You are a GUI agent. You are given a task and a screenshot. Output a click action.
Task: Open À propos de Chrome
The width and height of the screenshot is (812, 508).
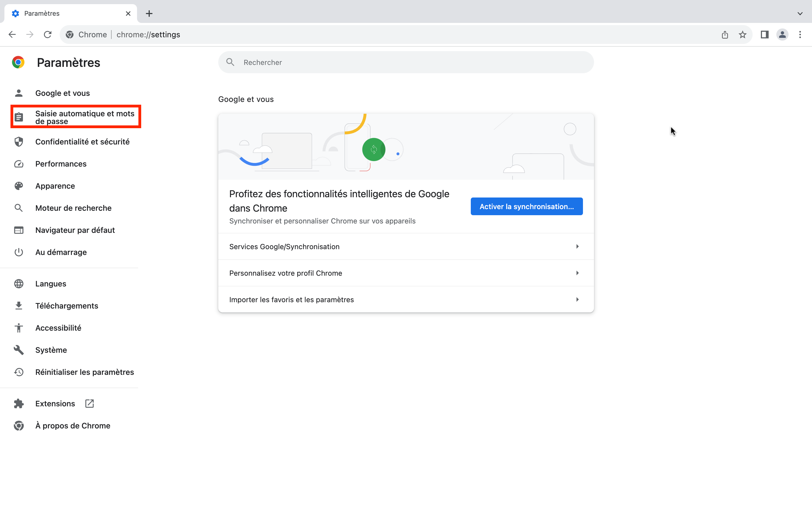click(x=73, y=426)
